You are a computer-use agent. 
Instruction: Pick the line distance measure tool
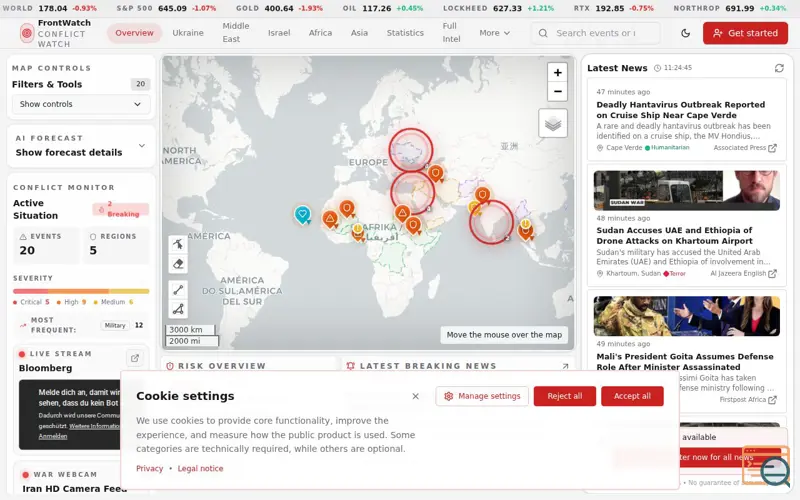[x=178, y=290]
